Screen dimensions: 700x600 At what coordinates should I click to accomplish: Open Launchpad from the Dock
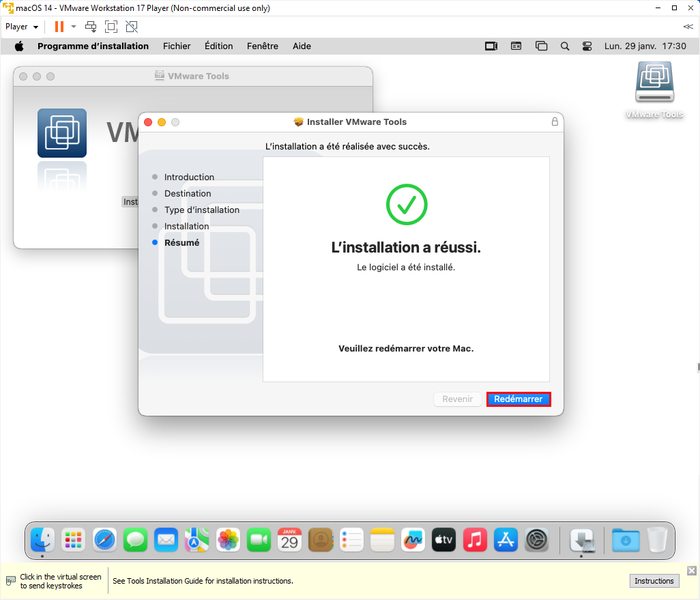(73, 540)
